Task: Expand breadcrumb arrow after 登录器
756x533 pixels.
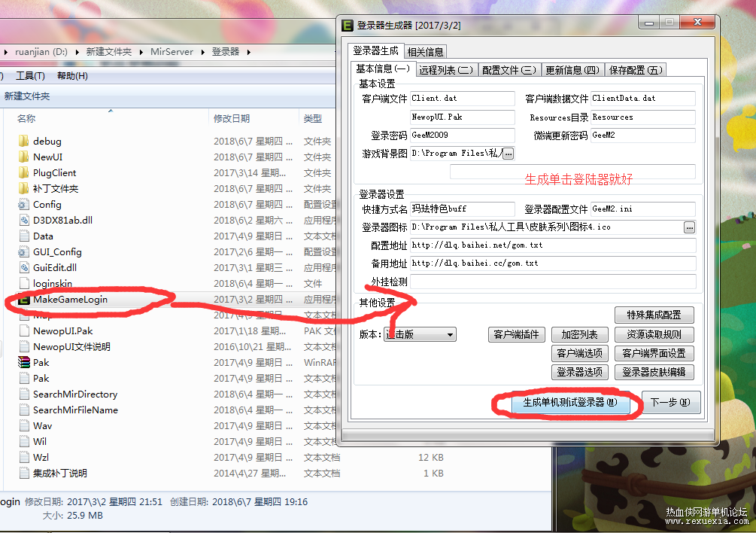Action: click(x=249, y=52)
